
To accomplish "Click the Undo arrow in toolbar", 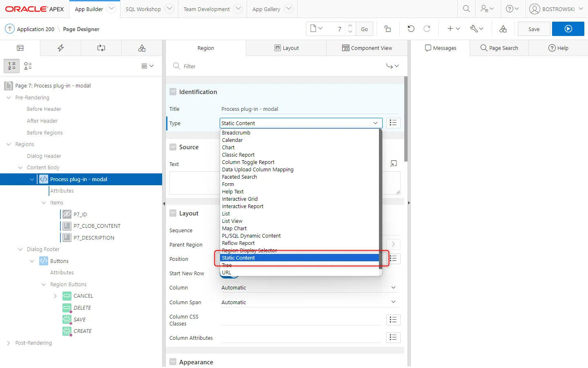I will tap(411, 29).
